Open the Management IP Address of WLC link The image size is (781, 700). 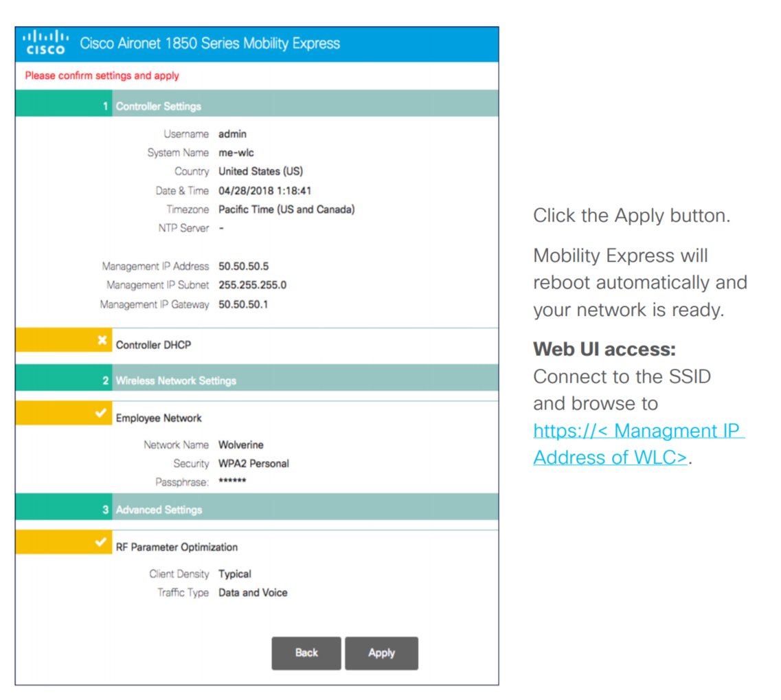pos(638,444)
